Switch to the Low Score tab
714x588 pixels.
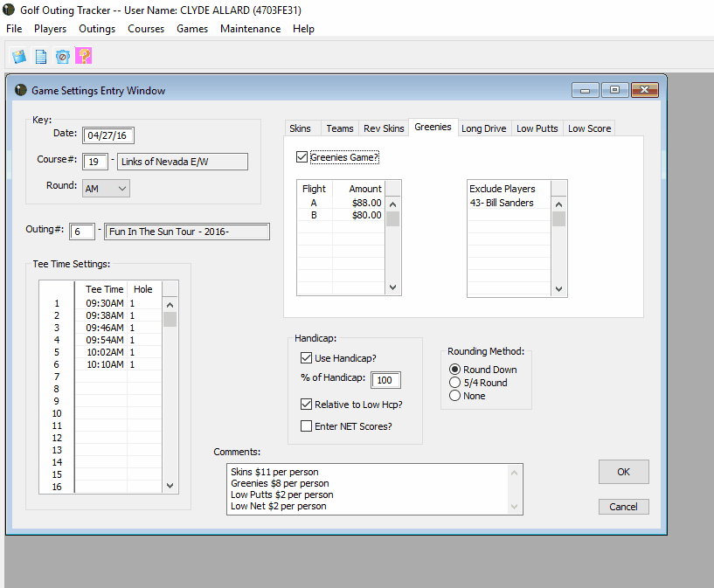tap(589, 128)
